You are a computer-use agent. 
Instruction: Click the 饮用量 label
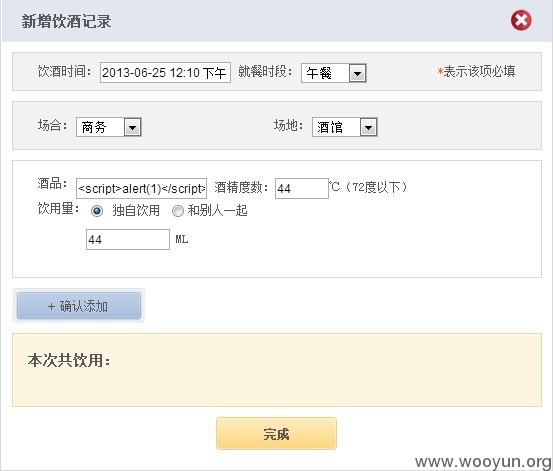[x=59, y=209]
